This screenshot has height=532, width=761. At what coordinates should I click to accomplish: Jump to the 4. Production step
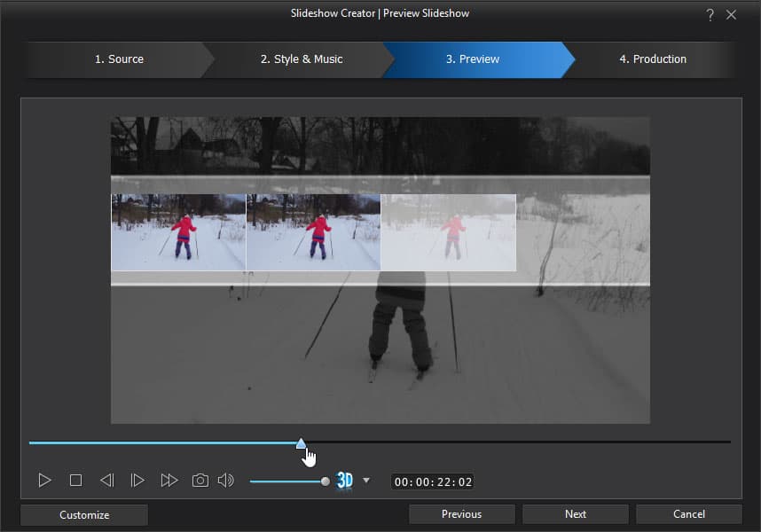652,59
